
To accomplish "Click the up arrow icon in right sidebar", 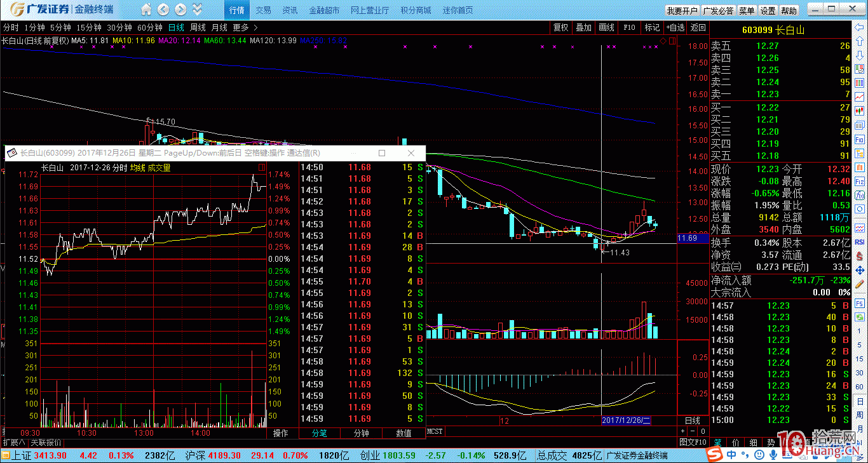I will [x=860, y=41].
